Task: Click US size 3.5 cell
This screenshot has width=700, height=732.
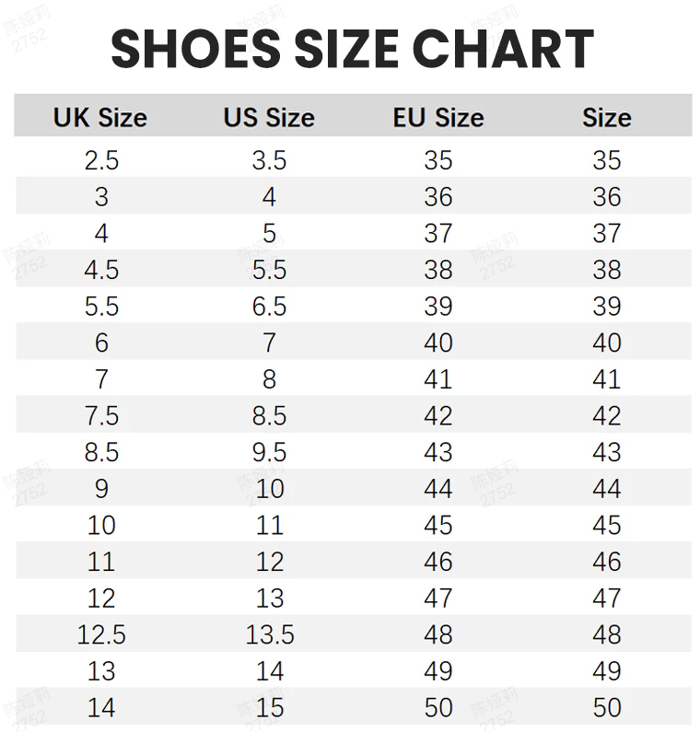Action: pos(270,160)
